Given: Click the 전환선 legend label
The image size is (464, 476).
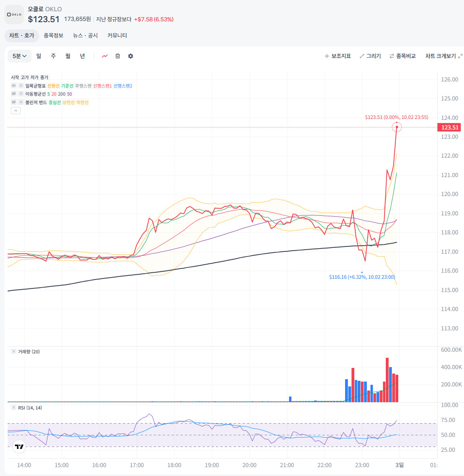Looking at the screenshot, I should [x=53, y=86].
